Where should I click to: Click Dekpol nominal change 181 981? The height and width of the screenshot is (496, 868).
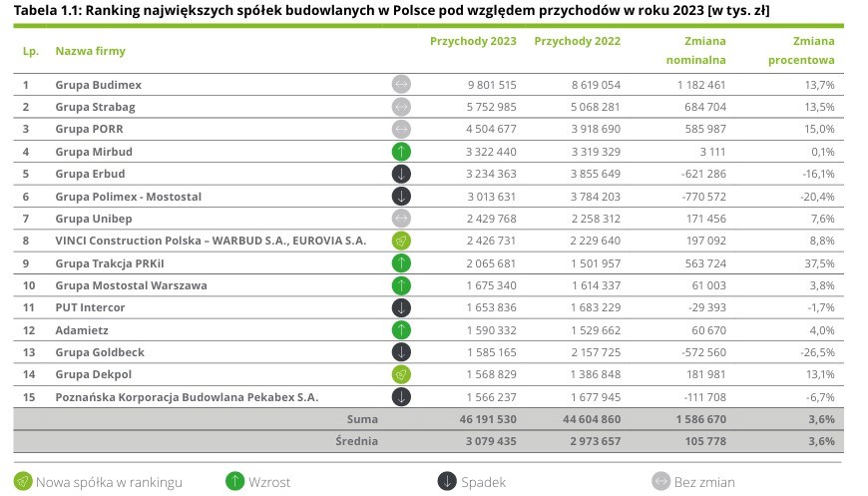click(x=705, y=375)
